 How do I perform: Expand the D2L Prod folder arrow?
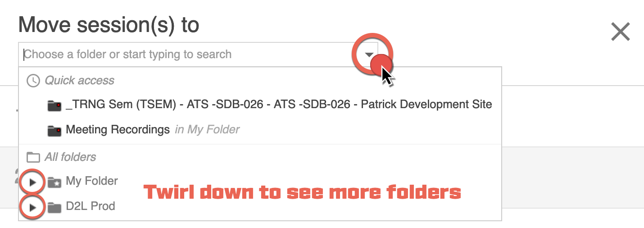[x=32, y=208]
